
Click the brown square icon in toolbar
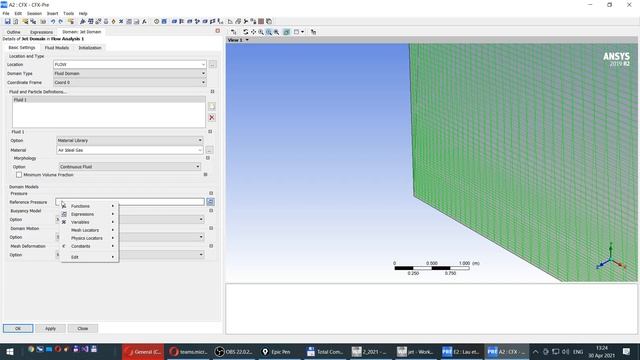tap(261, 21)
